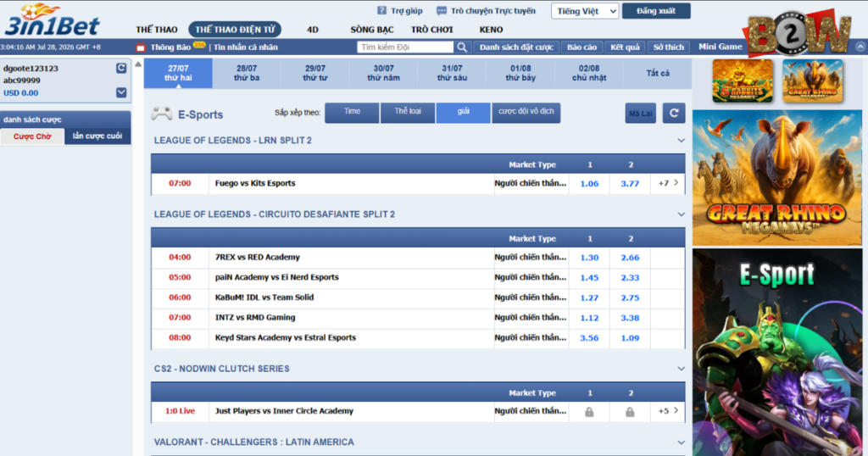
Task: Refresh the account balance icon
Action: (x=121, y=68)
